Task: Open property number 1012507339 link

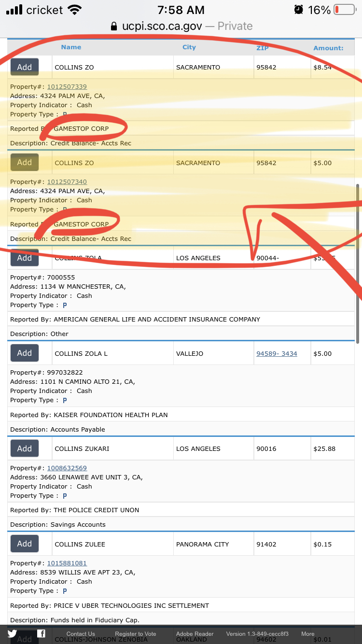Action: (67, 87)
